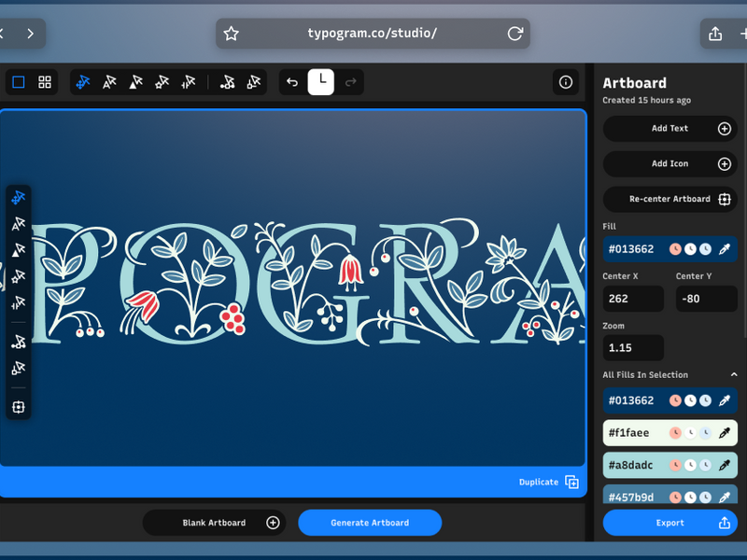Open the #f1faee fill swatch
Image resolution: width=747 pixels, height=560 pixels.
(x=669, y=433)
